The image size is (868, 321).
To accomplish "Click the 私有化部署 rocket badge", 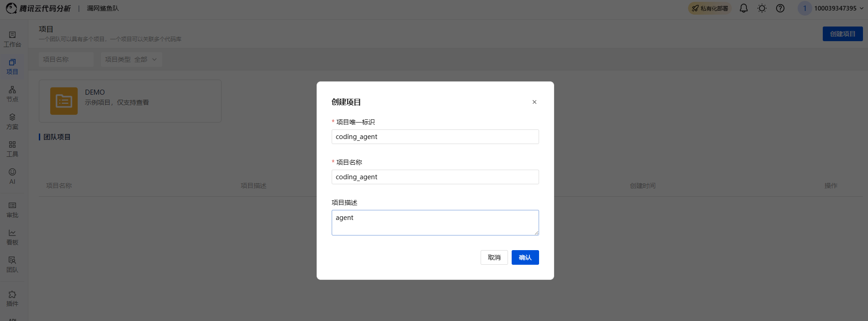I will [709, 8].
